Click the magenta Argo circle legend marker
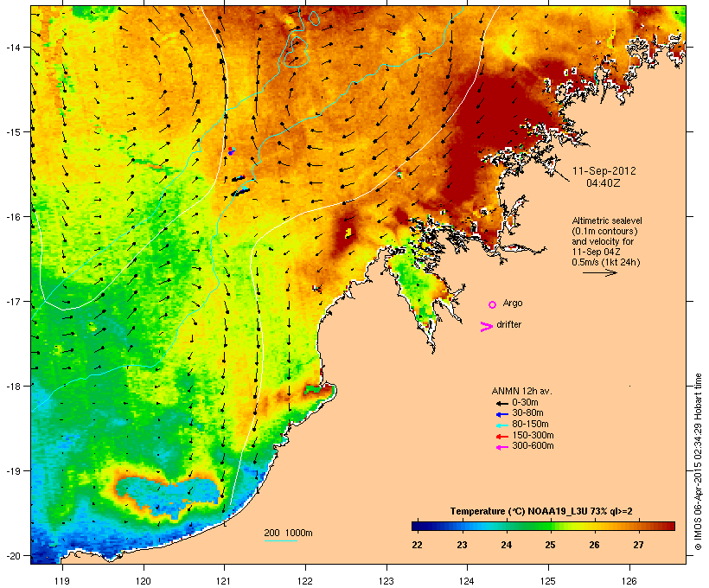This screenshot has height=588, width=709. [x=493, y=304]
